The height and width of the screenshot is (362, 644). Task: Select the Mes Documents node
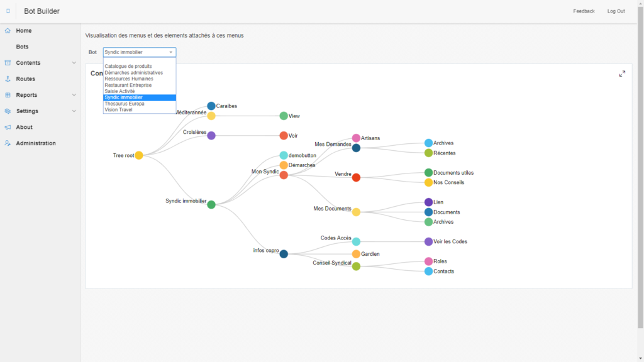pyautogui.click(x=356, y=212)
